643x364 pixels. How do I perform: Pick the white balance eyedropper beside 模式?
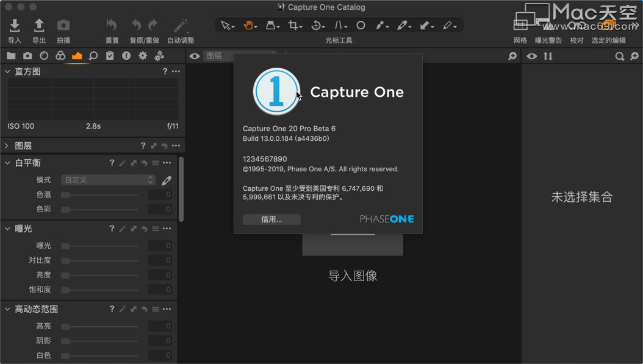coord(166,180)
